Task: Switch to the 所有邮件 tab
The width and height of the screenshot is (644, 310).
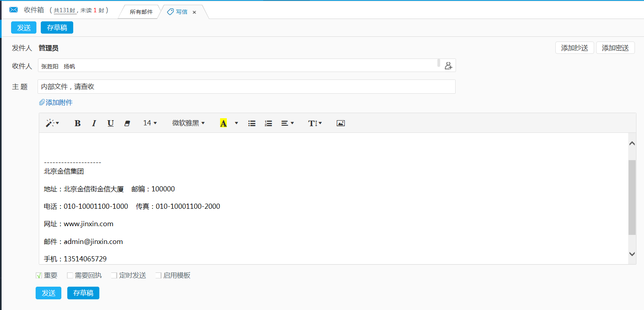Action: pyautogui.click(x=141, y=12)
